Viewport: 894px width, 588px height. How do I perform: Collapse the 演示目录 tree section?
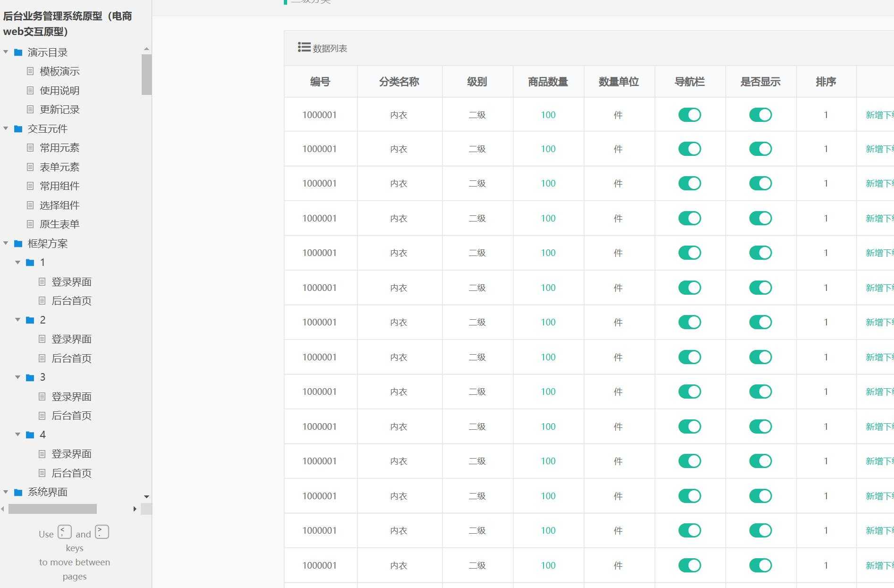[x=6, y=52]
